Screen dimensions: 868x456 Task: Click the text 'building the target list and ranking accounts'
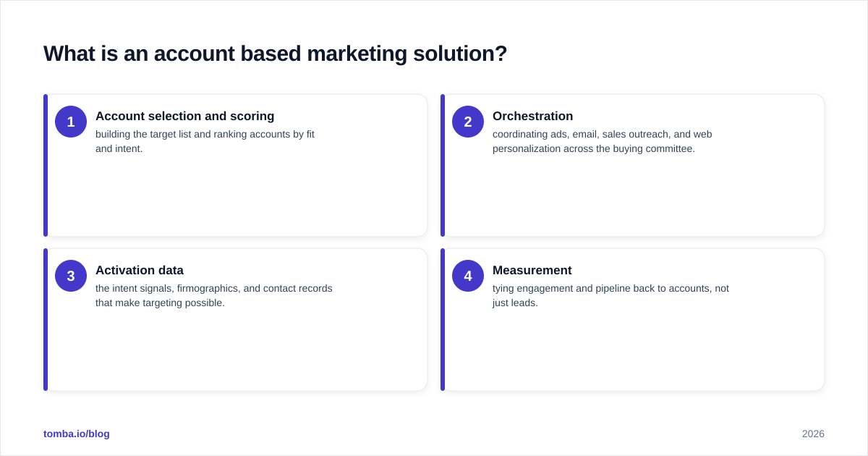(x=192, y=134)
